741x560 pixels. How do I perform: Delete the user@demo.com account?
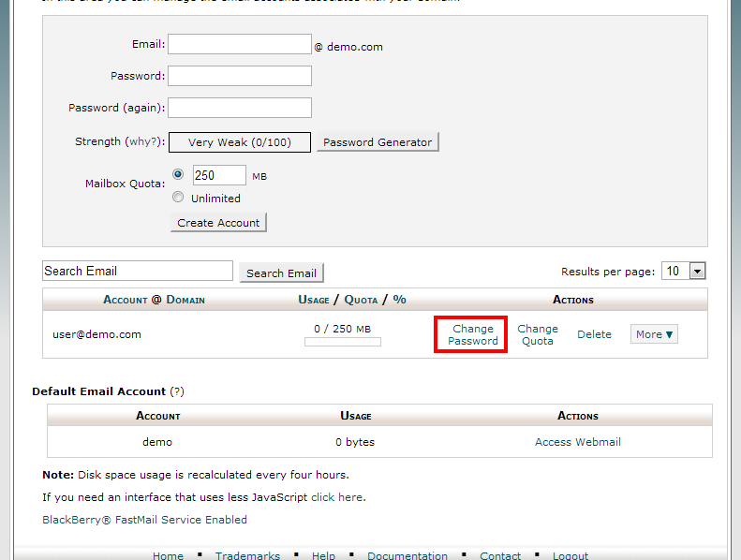pos(594,334)
